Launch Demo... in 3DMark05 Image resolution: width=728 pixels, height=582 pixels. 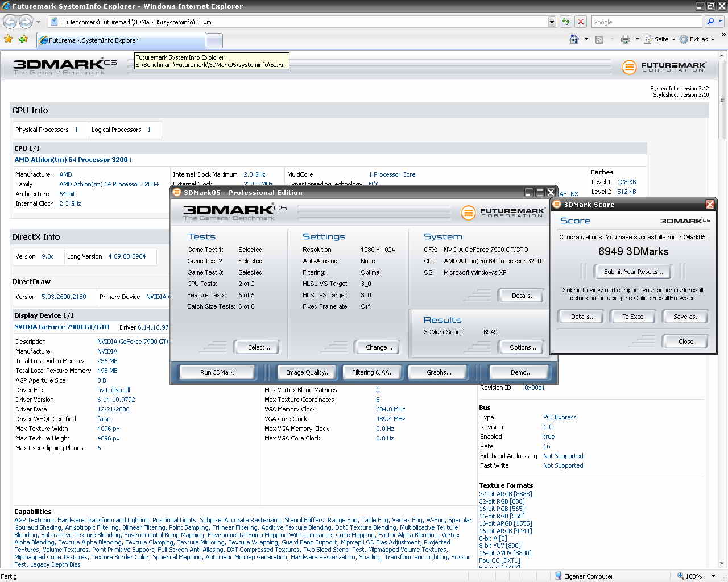pos(520,372)
